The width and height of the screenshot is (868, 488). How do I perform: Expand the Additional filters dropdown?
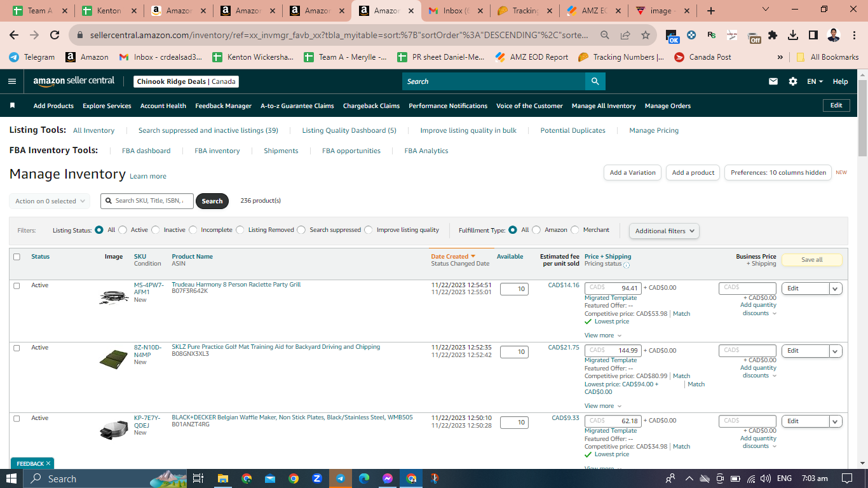(x=664, y=231)
